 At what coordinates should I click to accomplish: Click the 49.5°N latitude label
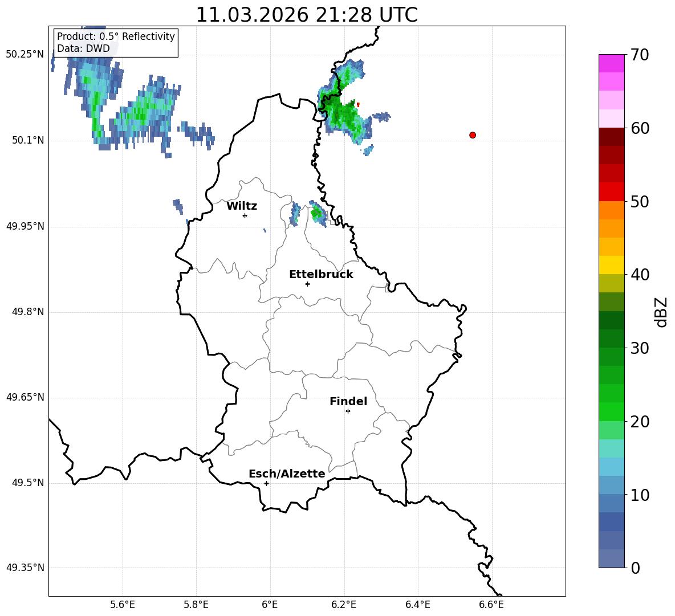click(x=28, y=483)
